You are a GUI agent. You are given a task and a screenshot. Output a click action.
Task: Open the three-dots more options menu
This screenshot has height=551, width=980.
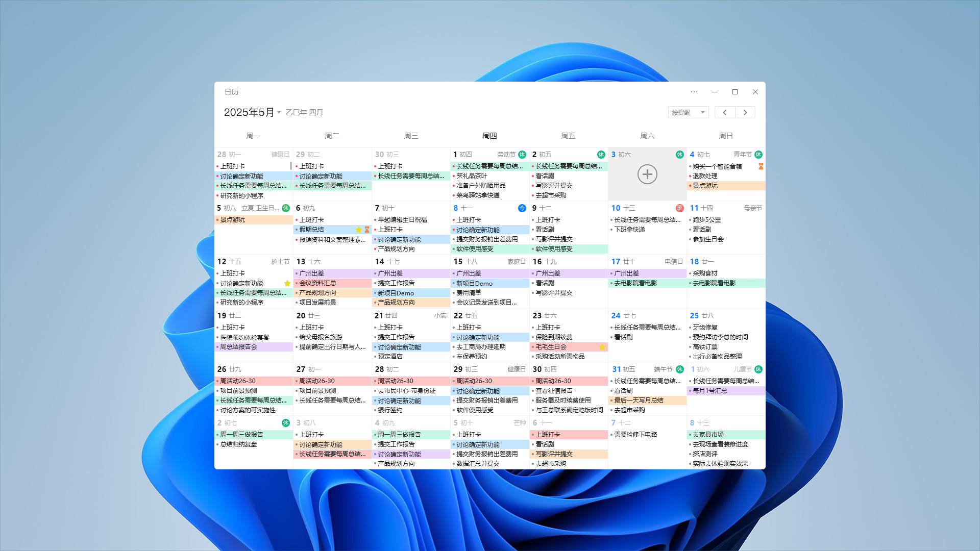point(694,92)
